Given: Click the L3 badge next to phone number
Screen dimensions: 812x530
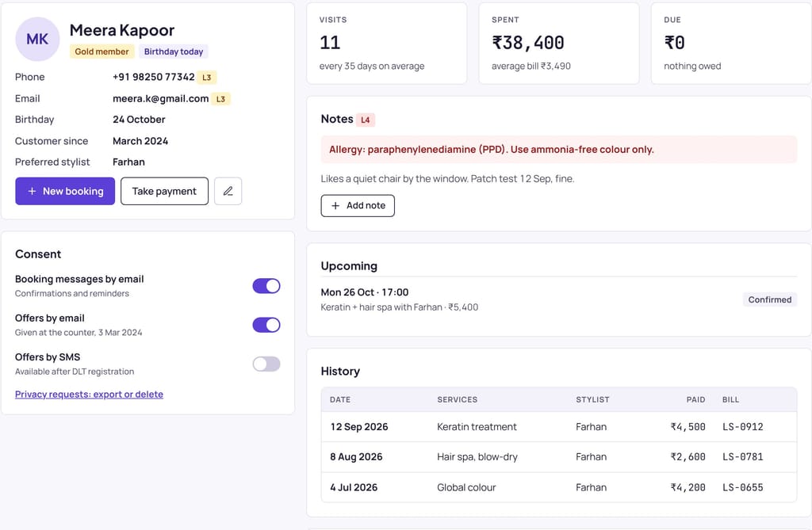Looking at the screenshot, I should (x=207, y=78).
